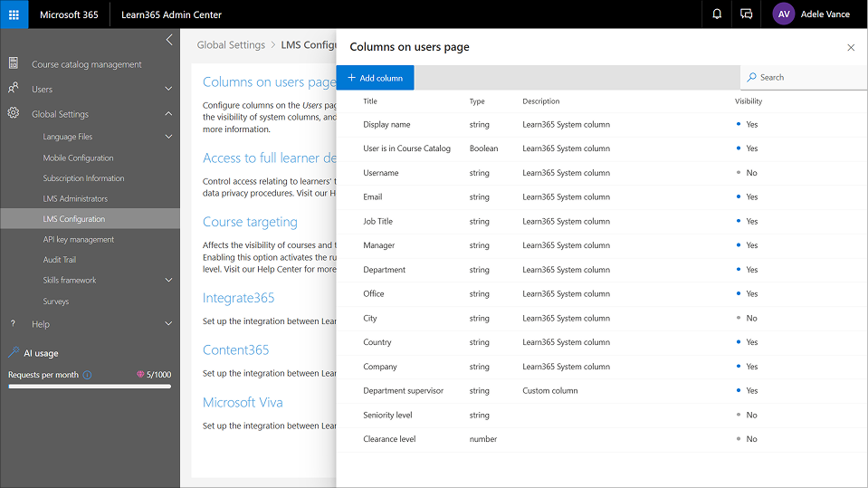The height and width of the screenshot is (488, 868).
Task: Open the Microsoft 365 app launcher
Action: pos(14,14)
